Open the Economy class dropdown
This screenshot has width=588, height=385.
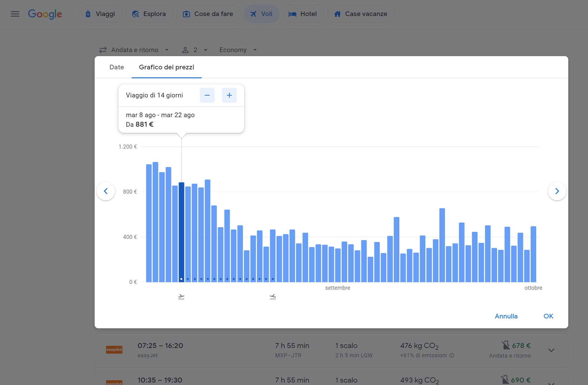tap(238, 50)
